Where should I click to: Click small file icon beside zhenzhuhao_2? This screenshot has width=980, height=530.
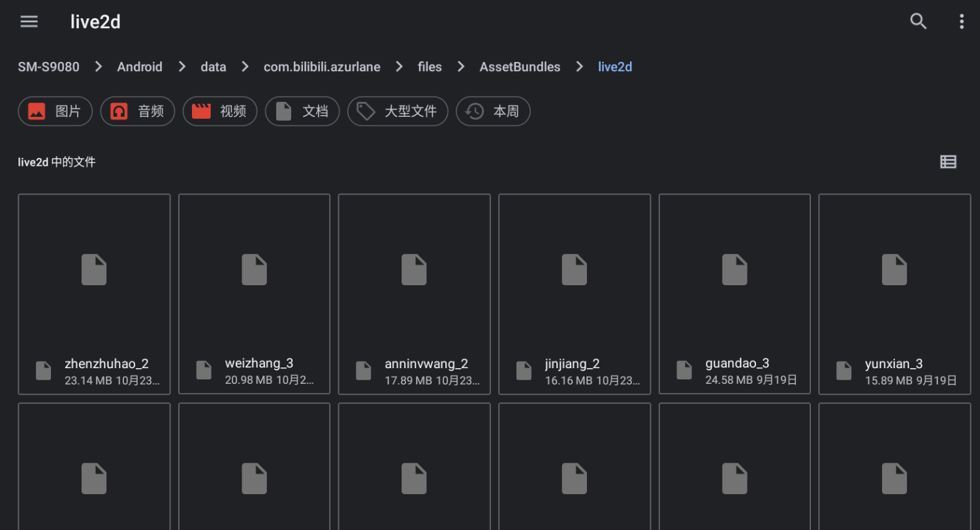[43, 371]
